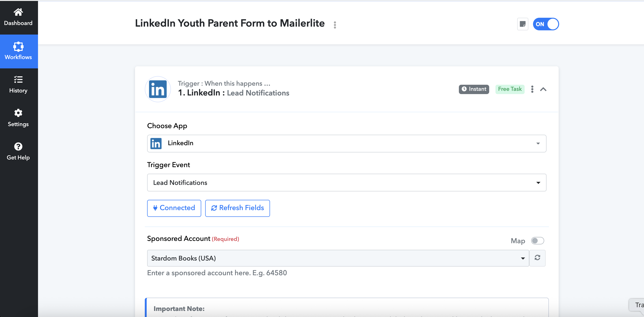
Task: Click the Get Help question icon
Action: click(18, 147)
